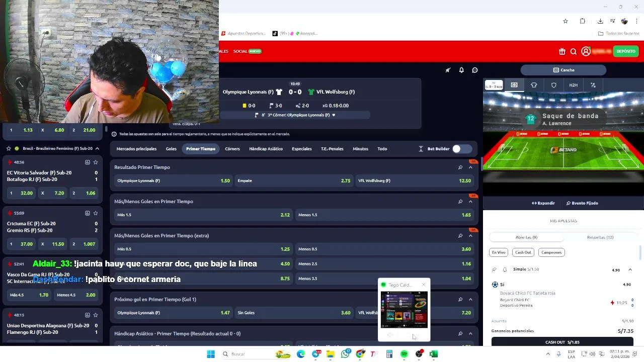
Task: Favorite the Brasileirao Feminino Sub-20 league star
Action: coord(9,149)
